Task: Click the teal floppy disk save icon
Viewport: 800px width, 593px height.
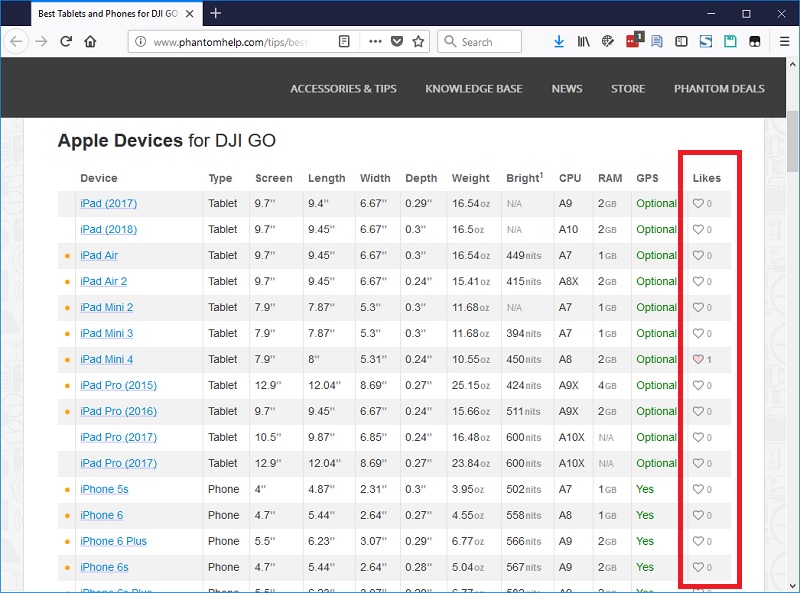Action: [730, 41]
